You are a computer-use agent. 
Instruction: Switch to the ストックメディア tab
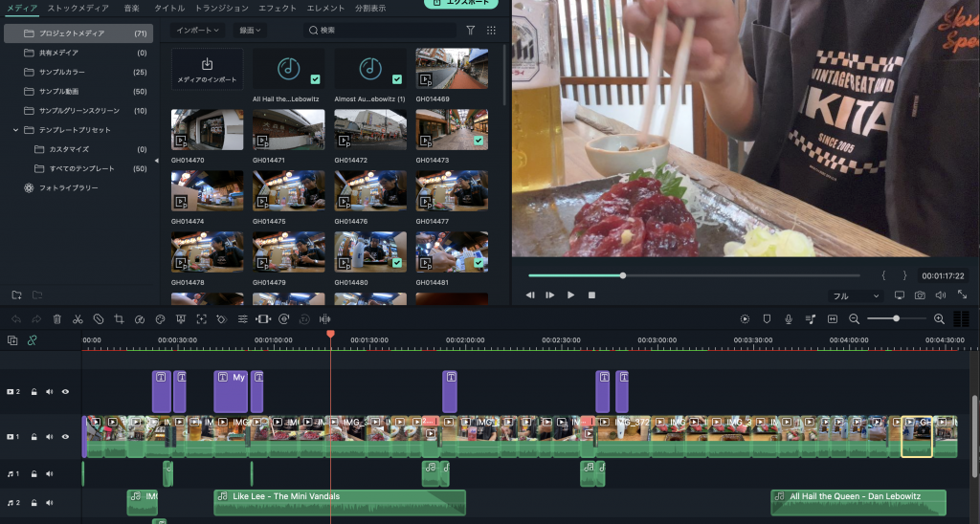[x=78, y=8]
